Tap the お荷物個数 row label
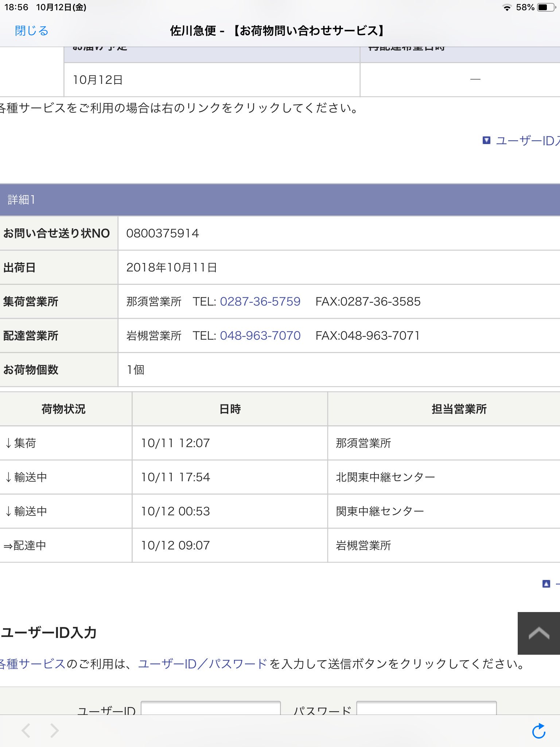This screenshot has width=560, height=747. coord(31,370)
